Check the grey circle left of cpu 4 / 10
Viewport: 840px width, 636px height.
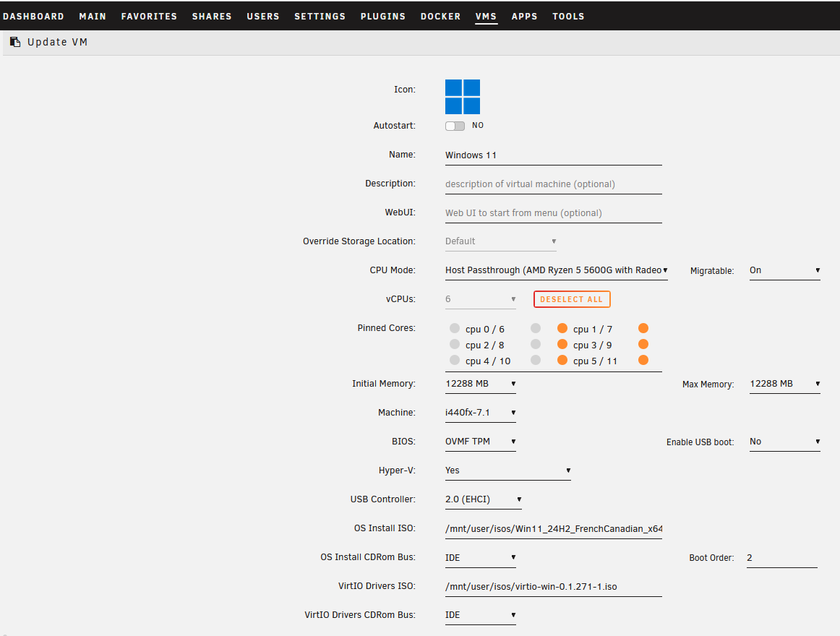(455, 361)
